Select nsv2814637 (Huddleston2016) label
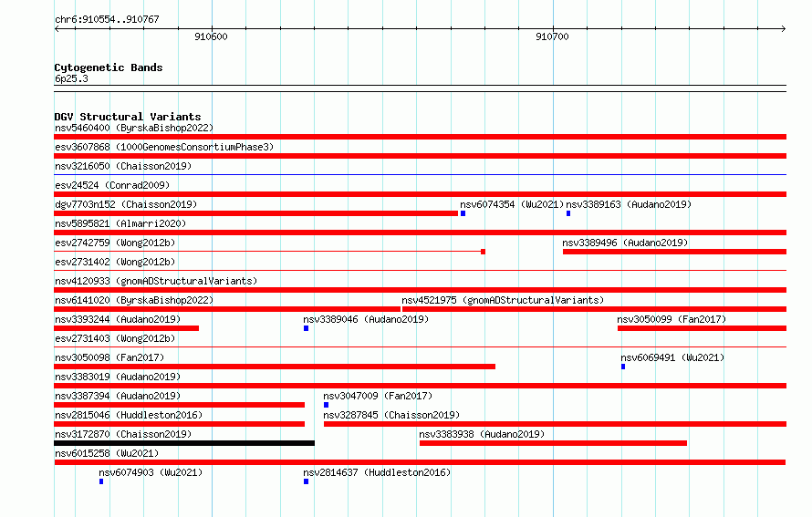 pyautogui.click(x=377, y=472)
